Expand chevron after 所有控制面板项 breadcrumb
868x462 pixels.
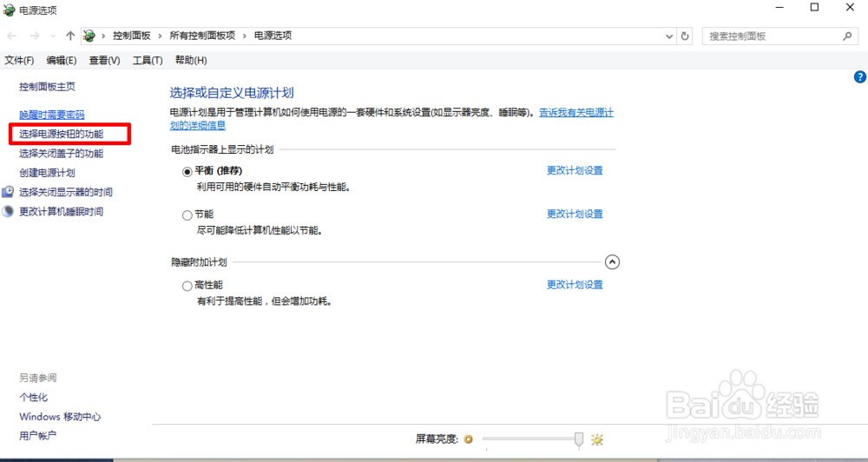pyautogui.click(x=245, y=36)
